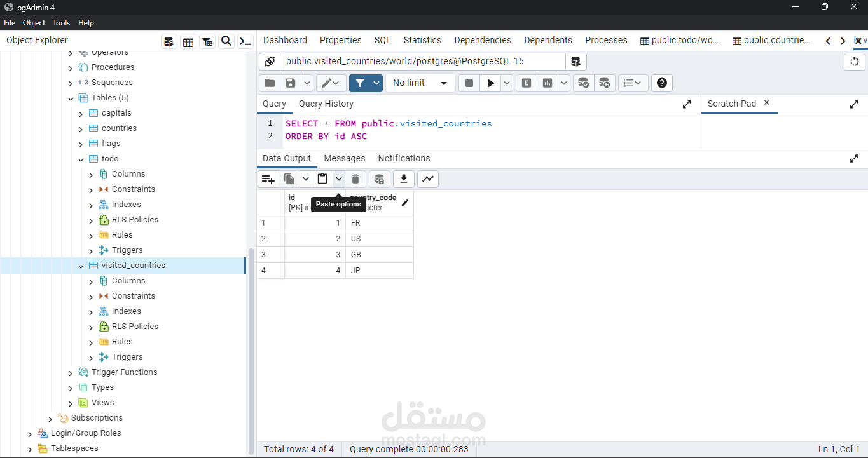Click the Open File folder icon
868x458 pixels.
270,83
